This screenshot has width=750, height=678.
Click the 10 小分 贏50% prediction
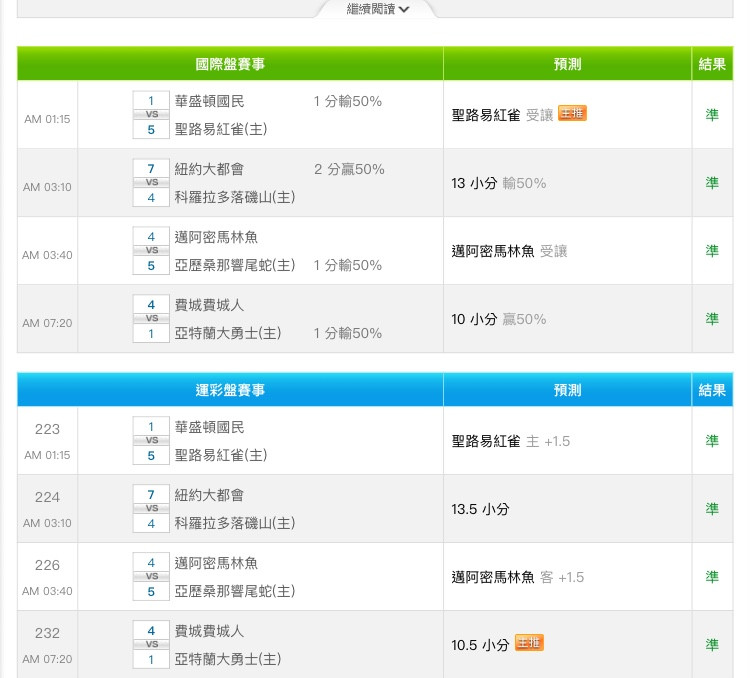(x=499, y=319)
